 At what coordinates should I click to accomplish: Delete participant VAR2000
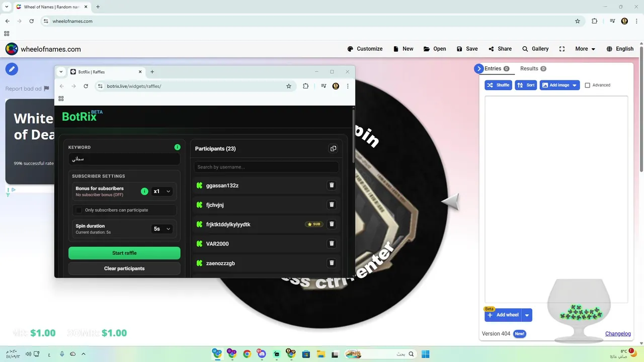[x=332, y=243]
